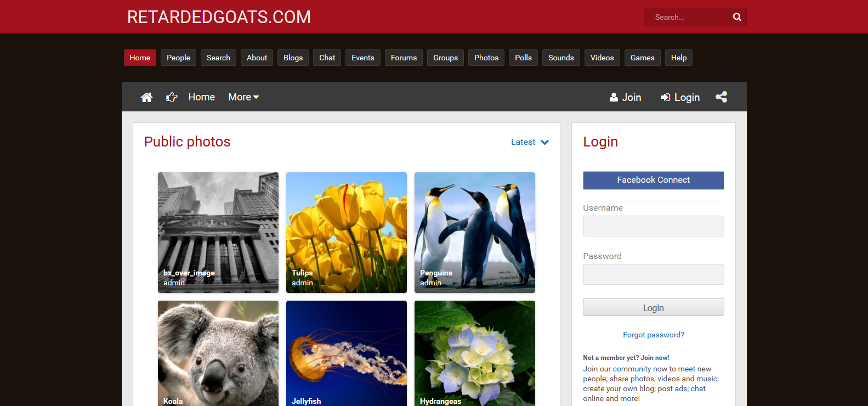This screenshot has width=868, height=406.
Task: Follow the Forgot password link
Action: click(653, 335)
